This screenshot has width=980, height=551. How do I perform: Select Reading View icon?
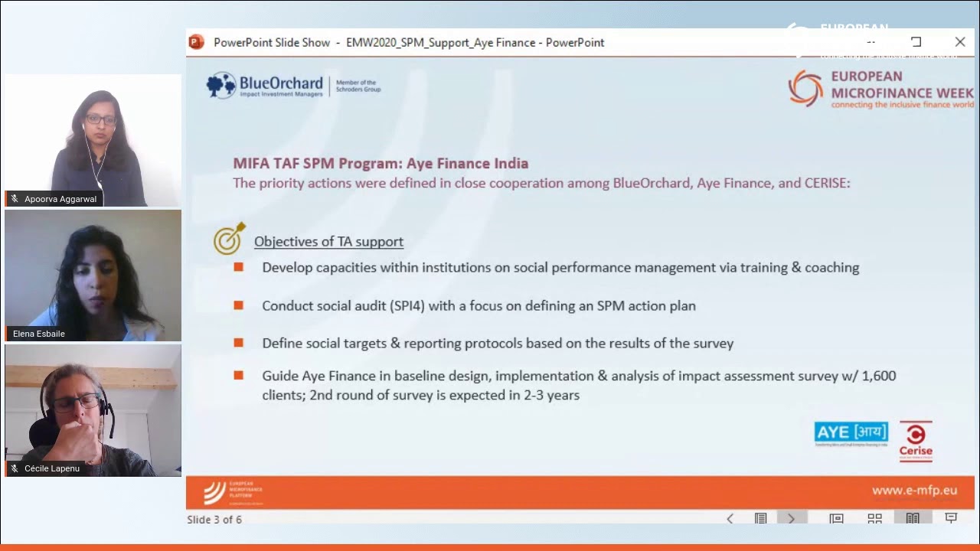pyautogui.click(x=913, y=519)
